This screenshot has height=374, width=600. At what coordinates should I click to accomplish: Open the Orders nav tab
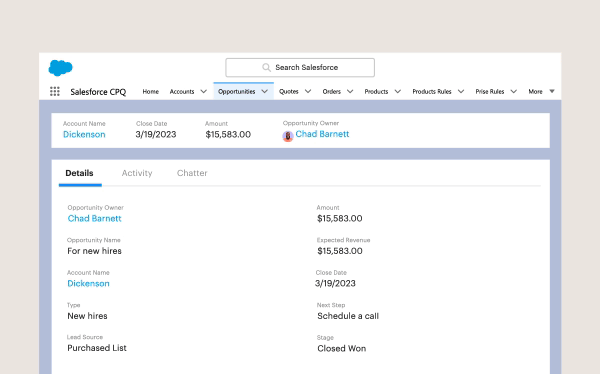[331, 91]
